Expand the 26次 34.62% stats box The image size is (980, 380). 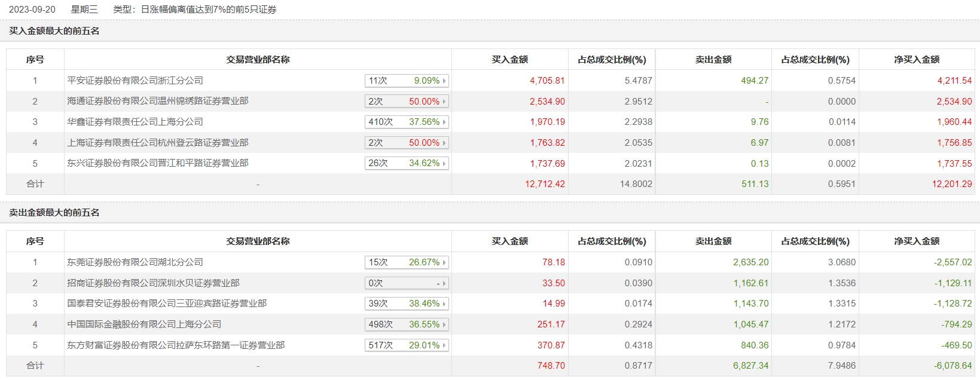pos(407,163)
